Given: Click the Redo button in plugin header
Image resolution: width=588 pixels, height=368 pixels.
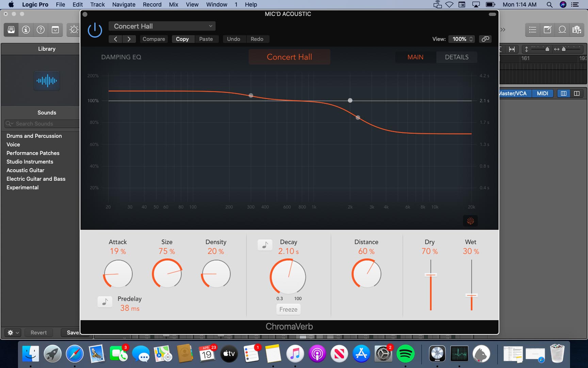Looking at the screenshot, I should pyautogui.click(x=257, y=39).
